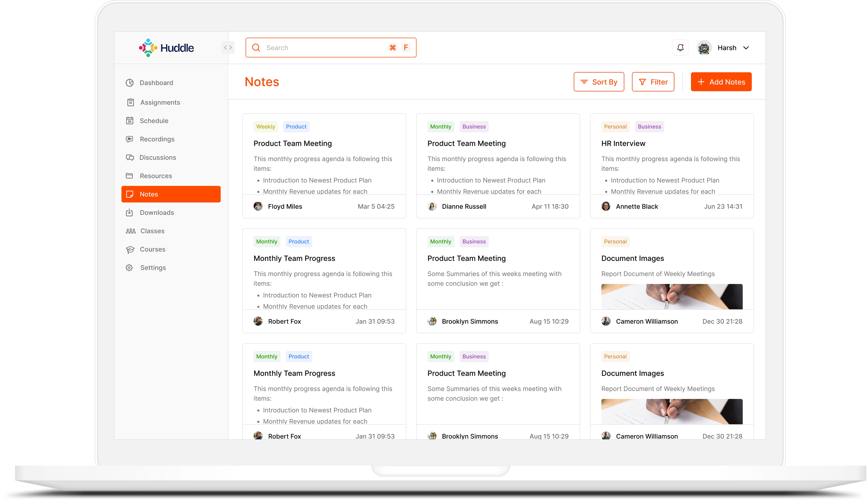Open the Filter options
The height and width of the screenshot is (500, 868).
(x=653, y=82)
